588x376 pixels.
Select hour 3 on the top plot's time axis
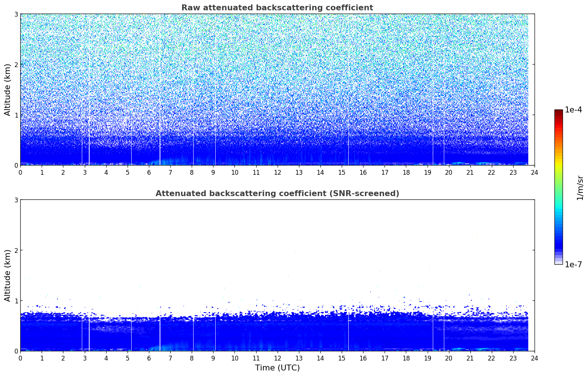84,172
